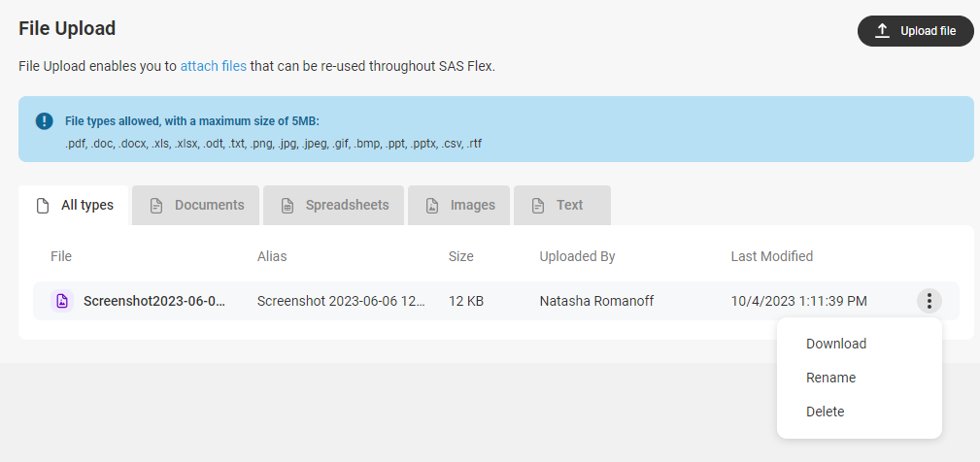
Task: Click the upload arrow icon in Upload file button
Action: coord(882,31)
